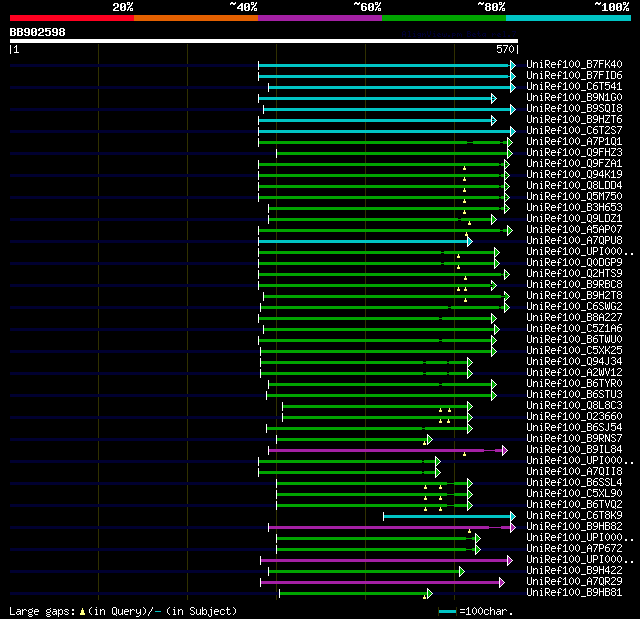Select the UniRef100_B3H653 label
The height and width of the screenshot is (619, 640).
click(x=574, y=208)
